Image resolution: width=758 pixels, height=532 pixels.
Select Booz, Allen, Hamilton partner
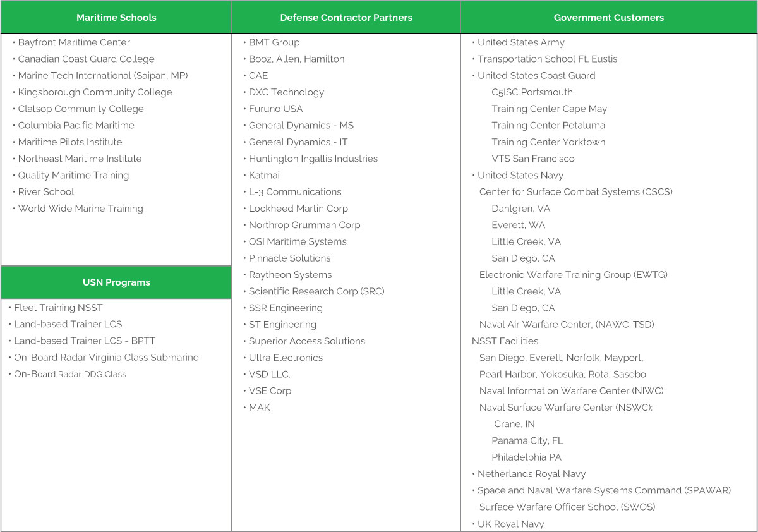(x=296, y=59)
